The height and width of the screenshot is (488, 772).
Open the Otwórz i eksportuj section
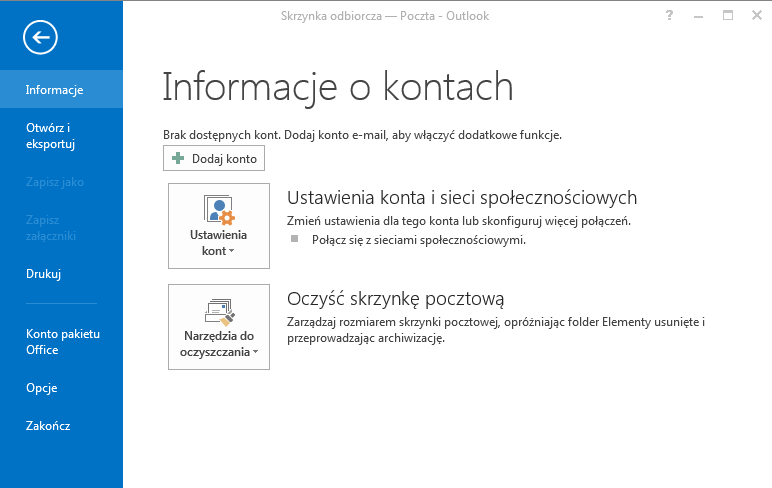pyautogui.click(x=62, y=136)
